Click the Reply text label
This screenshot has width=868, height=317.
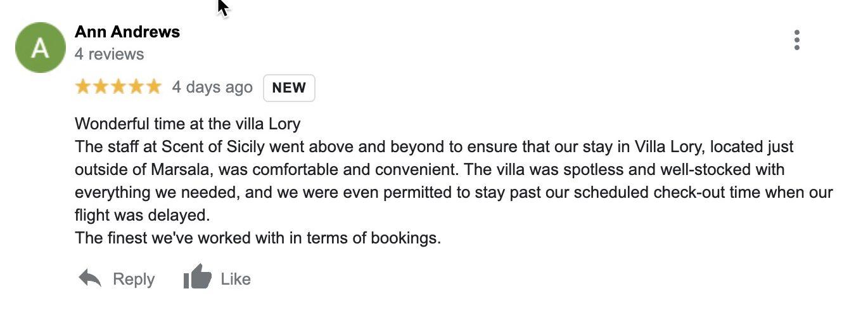(134, 279)
